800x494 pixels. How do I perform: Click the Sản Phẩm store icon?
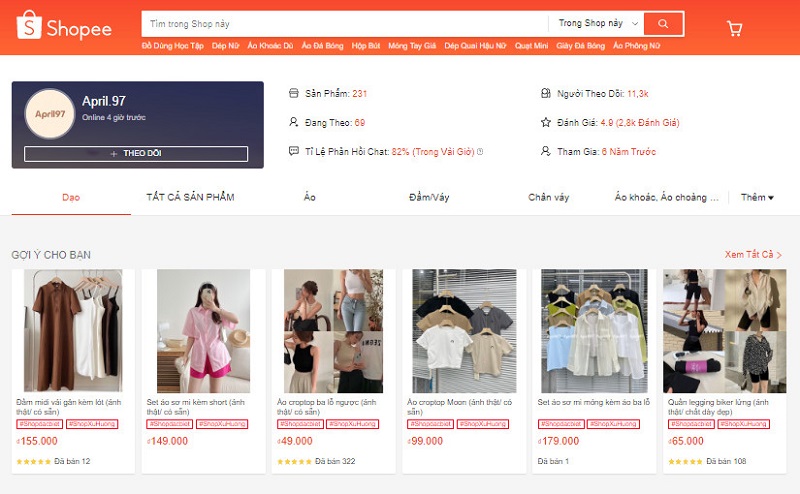[293, 94]
